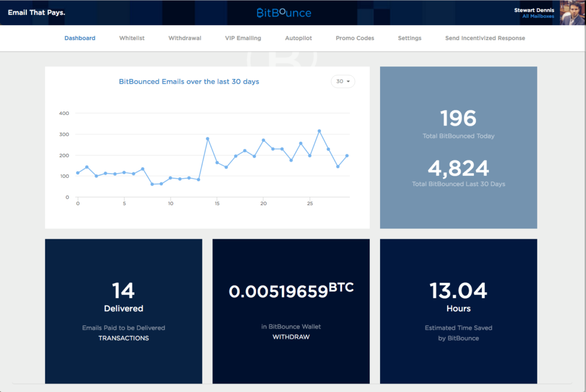
Task: Select the Autopilot tab
Action: coord(298,38)
